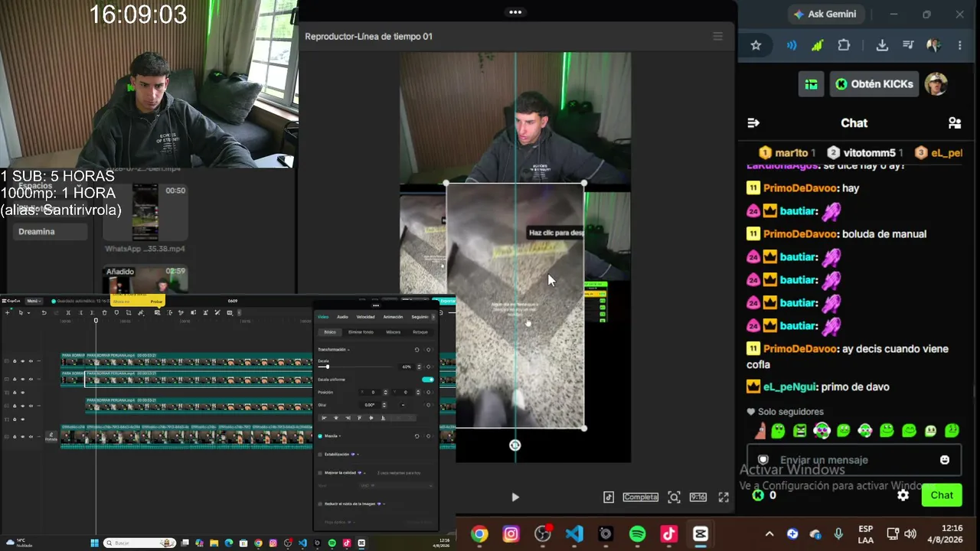
Task: Bookmark this page with the star icon
Action: coord(756,45)
